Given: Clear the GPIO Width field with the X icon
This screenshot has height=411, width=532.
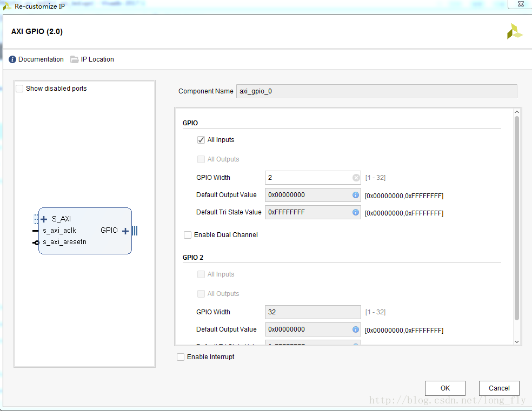Looking at the screenshot, I should click(x=356, y=178).
